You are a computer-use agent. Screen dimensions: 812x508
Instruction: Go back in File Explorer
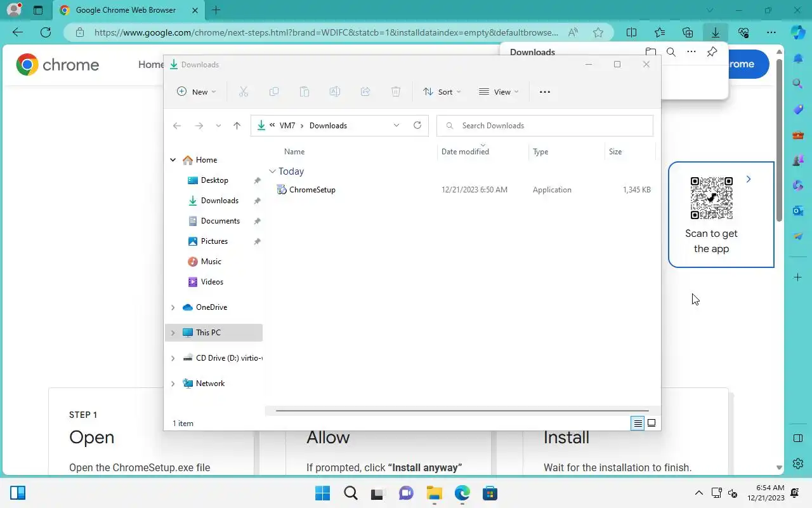coord(177,126)
